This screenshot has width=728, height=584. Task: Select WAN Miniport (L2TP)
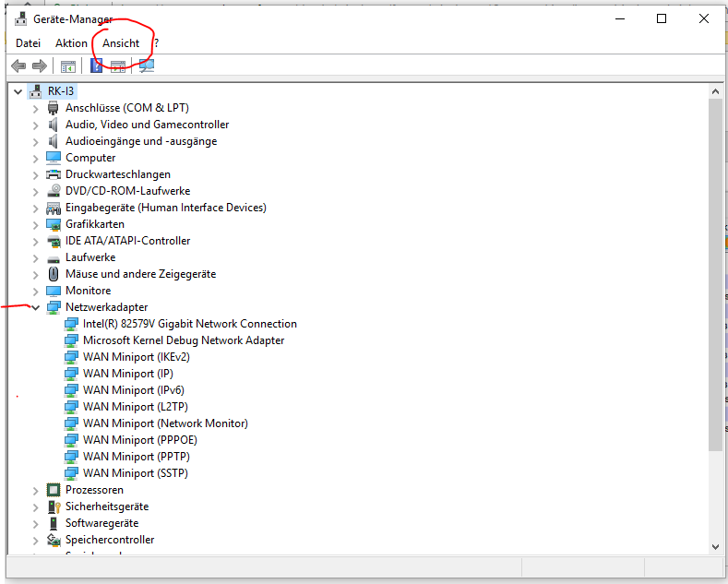(x=135, y=407)
